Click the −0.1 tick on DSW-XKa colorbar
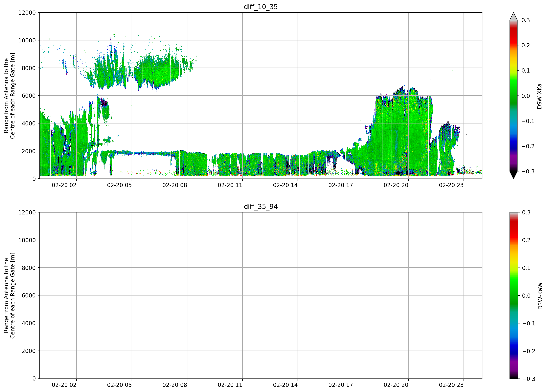 coord(528,121)
